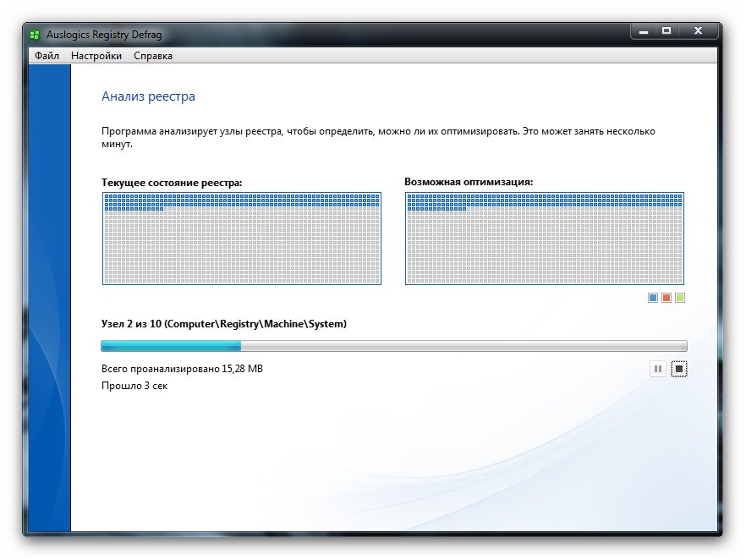Click the current registry state cluster map
Screen dimensions: 746x560
click(x=241, y=239)
